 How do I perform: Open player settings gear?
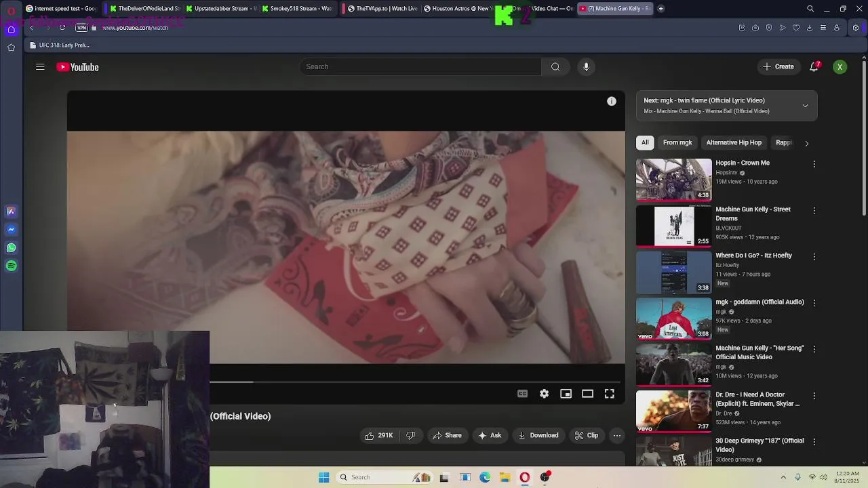tap(544, 394)
